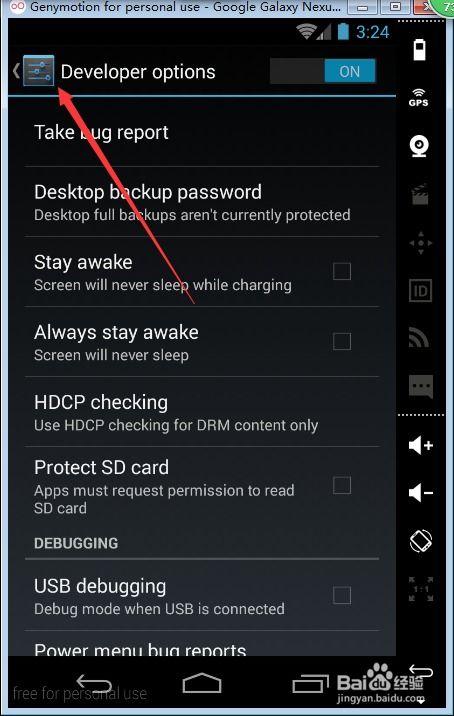Open the camera webcam widget
This screenshot has height=716, width=454.
tap(419, 146)
